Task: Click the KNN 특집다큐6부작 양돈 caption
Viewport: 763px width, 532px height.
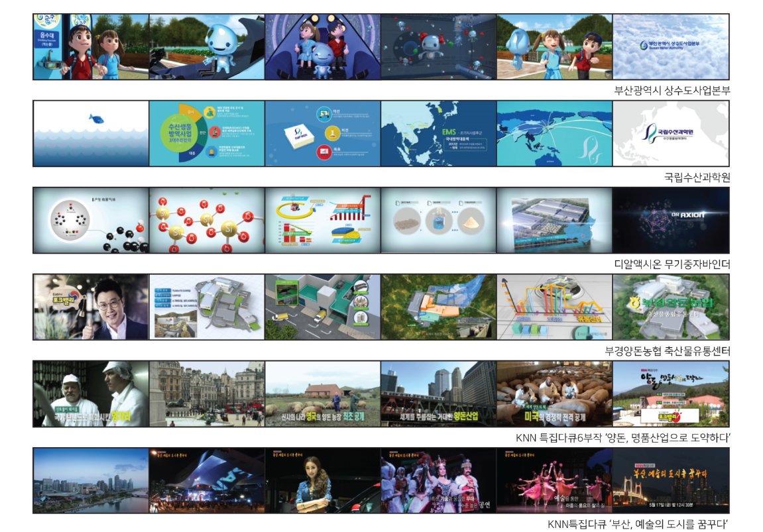Action: pyautogui.click(x=623, y=438)
